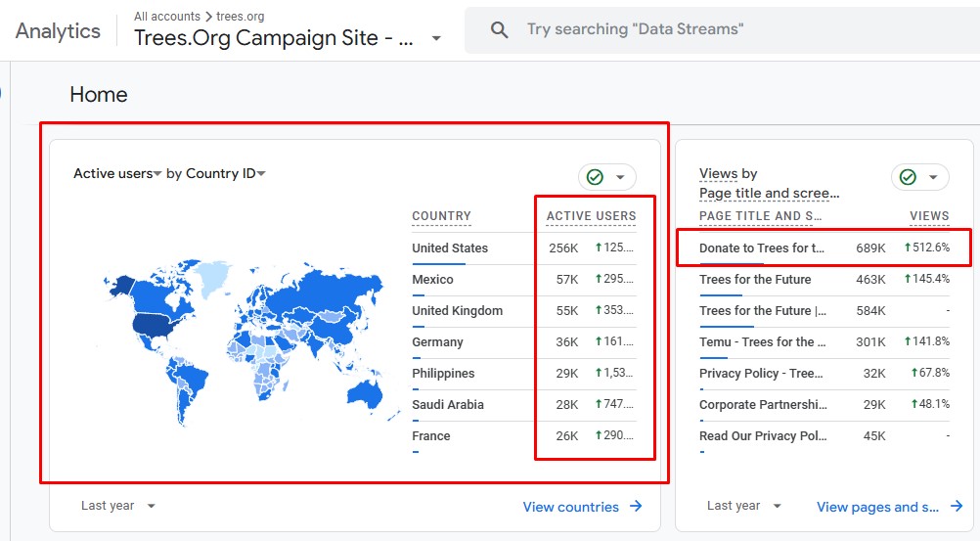The width and height of the screenshot is (980, 541).
Task: Open the property selector dropdown arrow
Action: click(x=436, y=39)
